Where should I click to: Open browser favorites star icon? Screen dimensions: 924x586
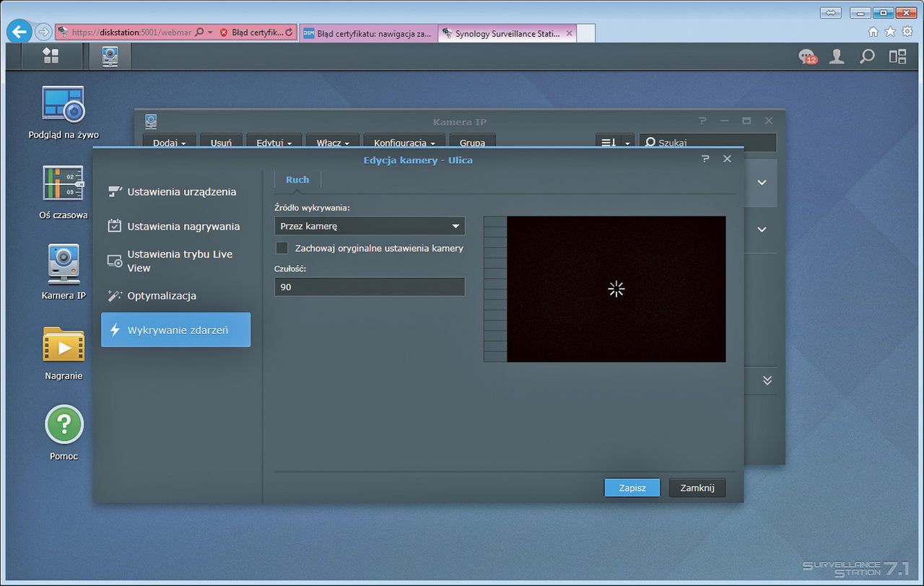890,32
